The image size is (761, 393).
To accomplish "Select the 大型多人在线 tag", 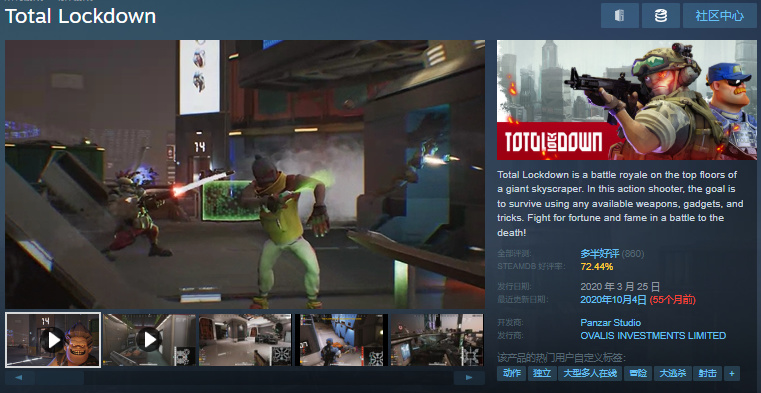I will point(590,373).
